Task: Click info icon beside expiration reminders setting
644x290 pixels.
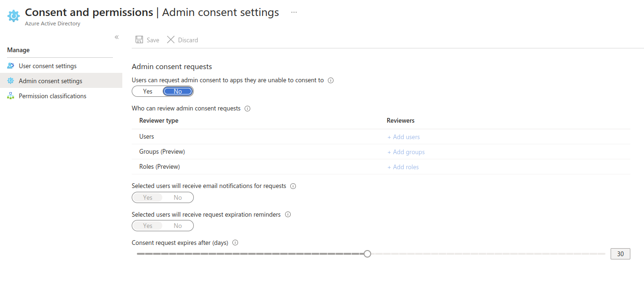Action: 288,215
